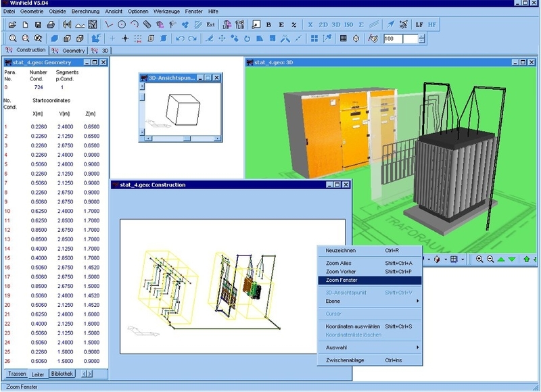Click the undo arrow icon
Viewport: 541px width, 392px height.
point(180,39)
